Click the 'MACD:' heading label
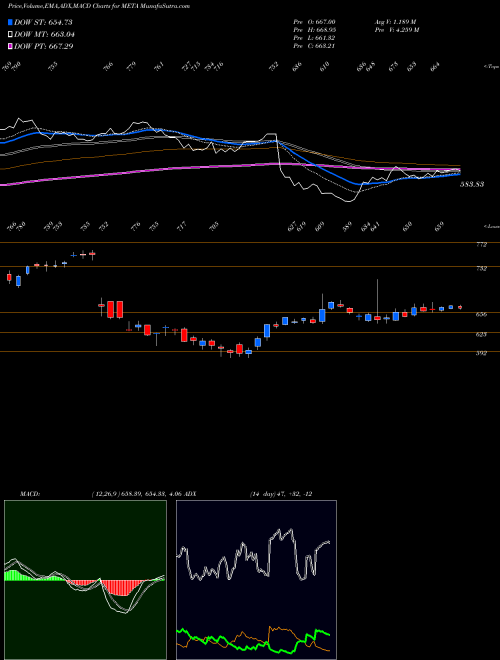Viewport: 500px width, 660px height. 29,494
